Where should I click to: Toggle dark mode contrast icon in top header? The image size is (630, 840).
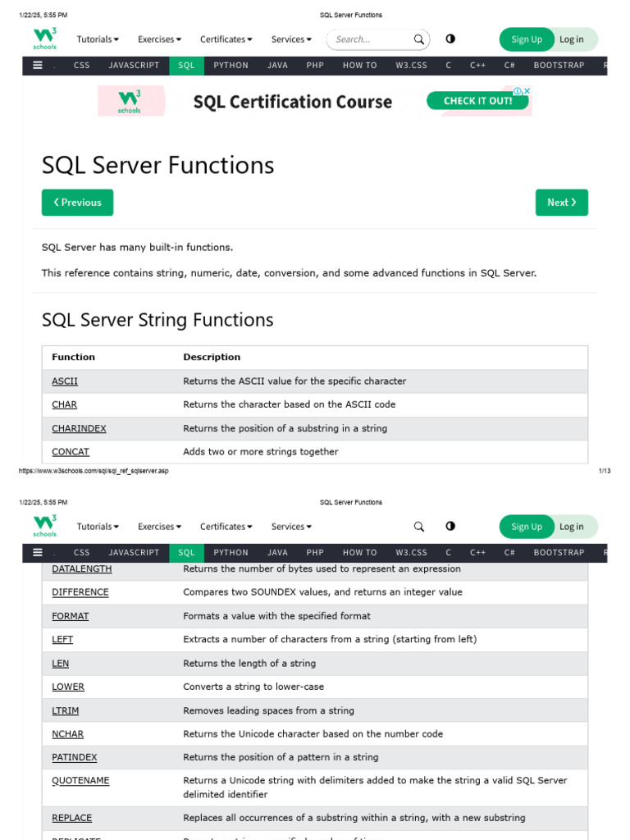[450, 39]
